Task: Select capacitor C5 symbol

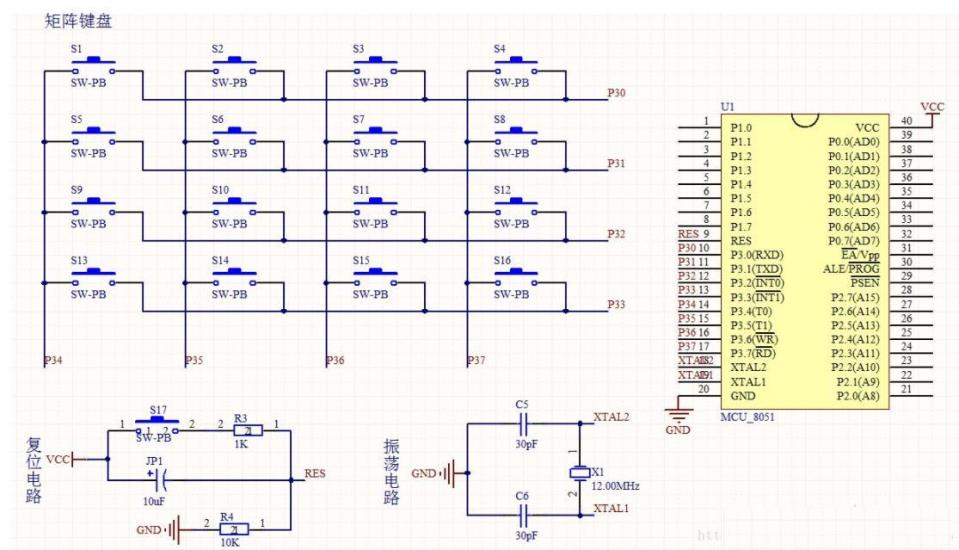Action: [x=523, y=423]
